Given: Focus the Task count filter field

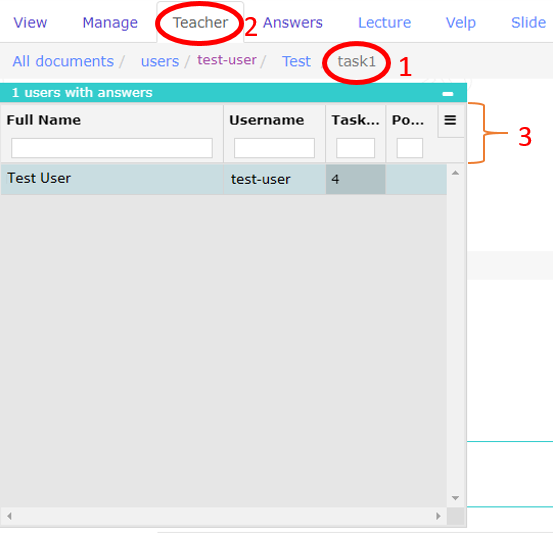Looking at the screenshot, I should (x=355, y=148).
